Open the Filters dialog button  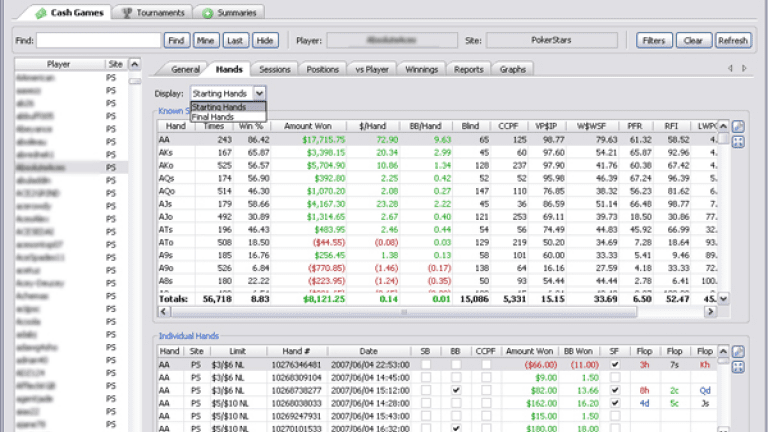tap(654, 40)
